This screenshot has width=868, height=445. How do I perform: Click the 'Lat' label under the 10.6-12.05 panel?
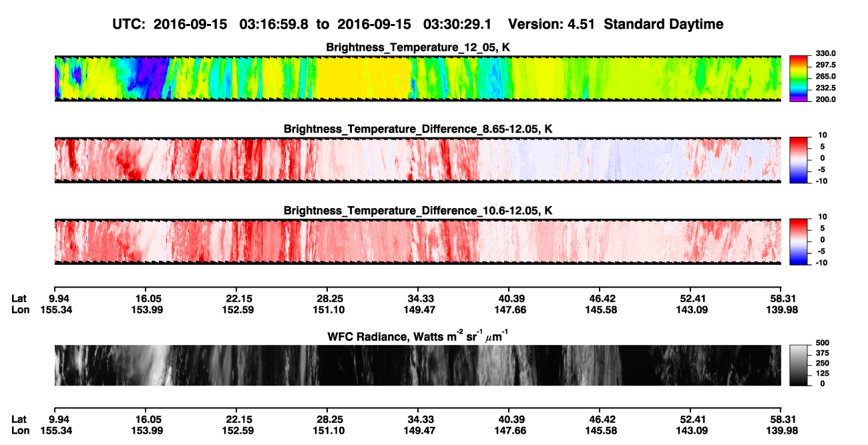point(18,298)
